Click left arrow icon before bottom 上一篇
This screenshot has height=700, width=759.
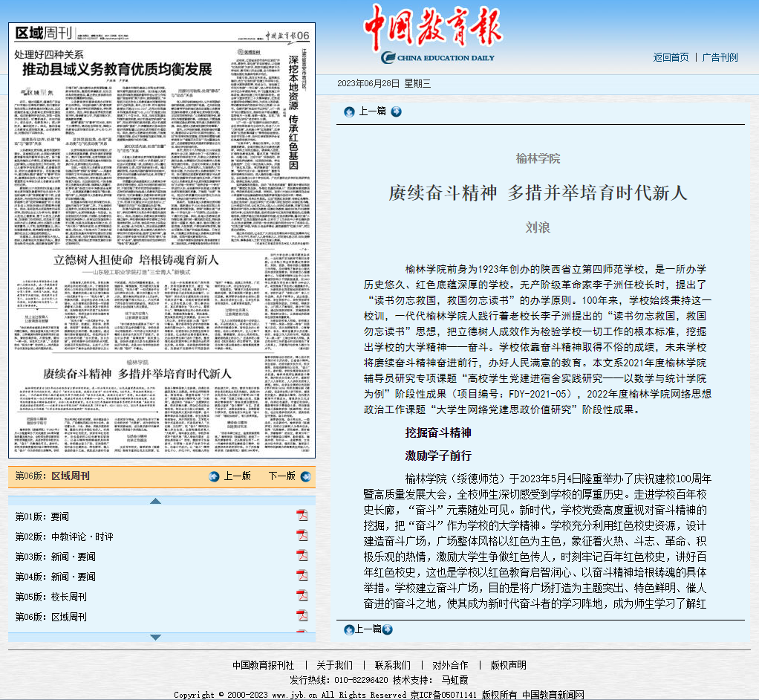(349, 629)
